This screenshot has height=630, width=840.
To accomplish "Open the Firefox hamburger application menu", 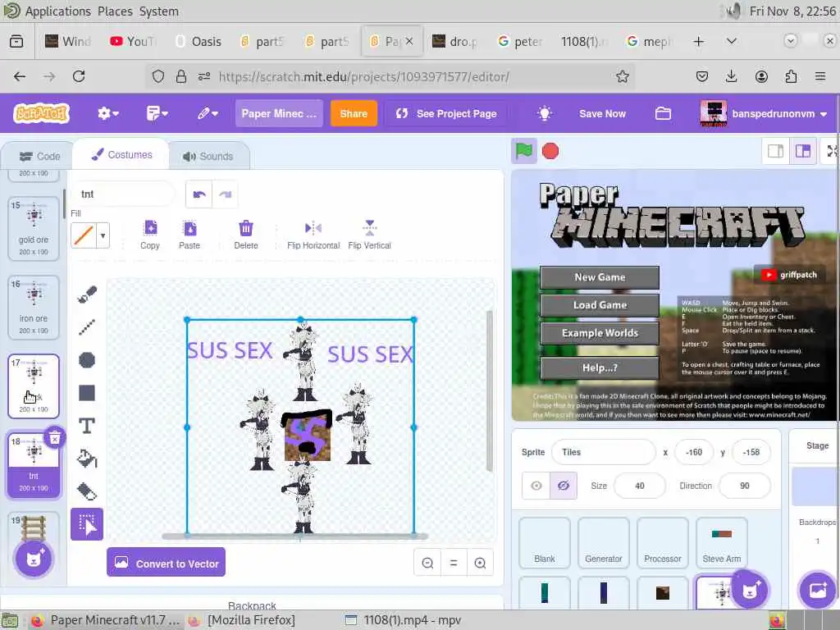I will (819, 76).
